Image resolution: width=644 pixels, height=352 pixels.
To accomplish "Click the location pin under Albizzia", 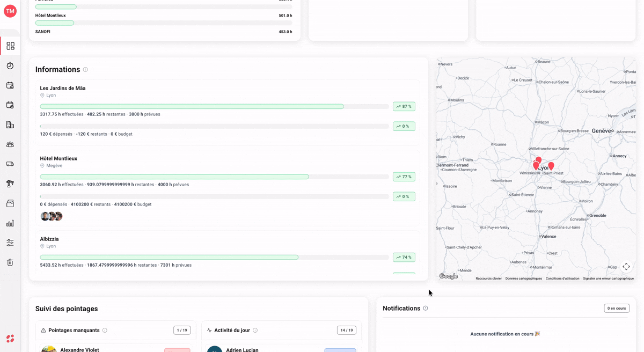I will tap(42, 246).
